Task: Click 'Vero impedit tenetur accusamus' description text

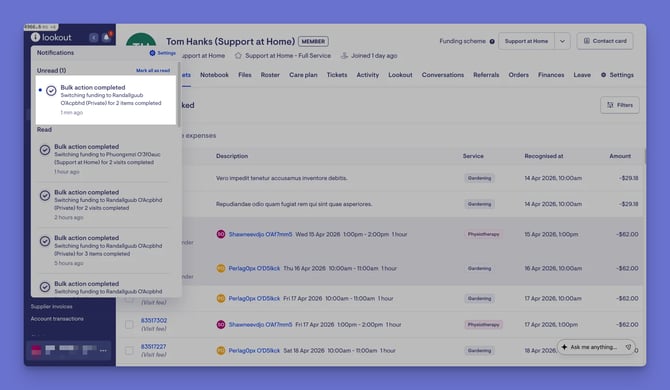Action: pos(282,178)
